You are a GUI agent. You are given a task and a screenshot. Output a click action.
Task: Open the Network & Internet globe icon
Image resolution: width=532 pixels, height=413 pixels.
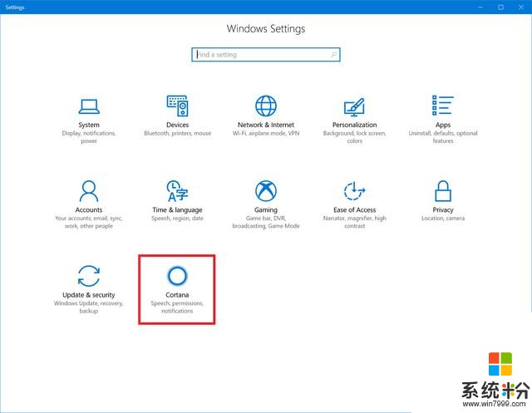click(x=266, y=106)
